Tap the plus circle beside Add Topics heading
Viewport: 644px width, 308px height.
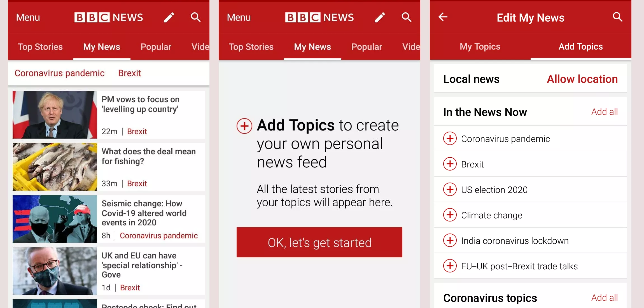pyautogui.click(x=244, y=126)
